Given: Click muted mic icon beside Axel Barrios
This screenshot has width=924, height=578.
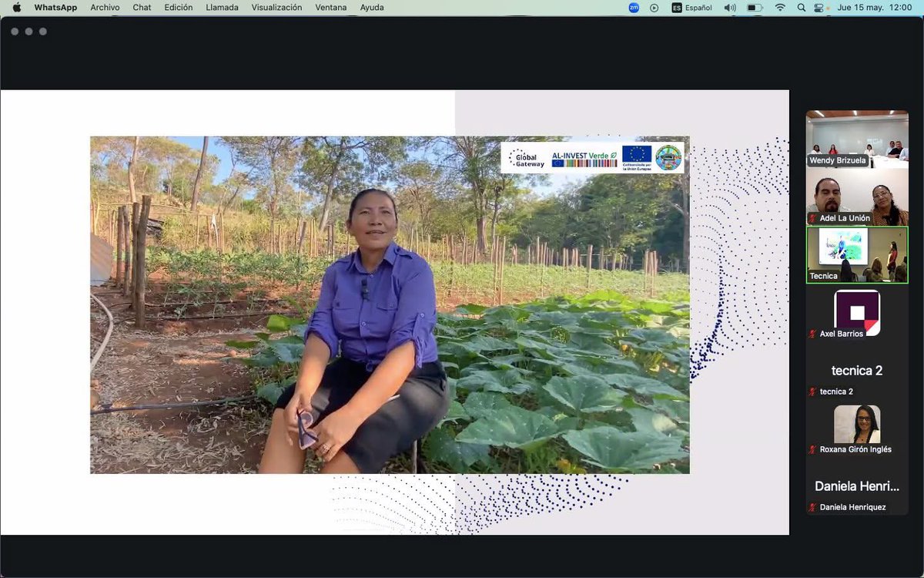Looking at the screenshot, I should (x=812, y=334).
